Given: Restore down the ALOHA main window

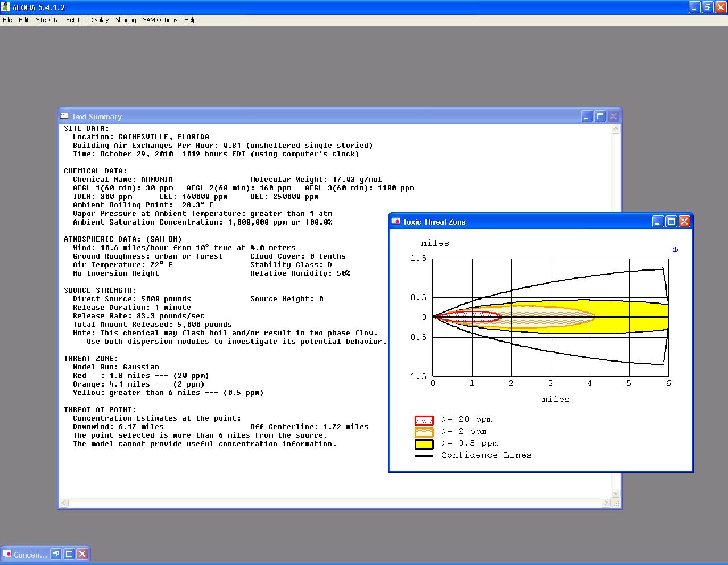Looking at the screenshot, I should pos(707,7).
